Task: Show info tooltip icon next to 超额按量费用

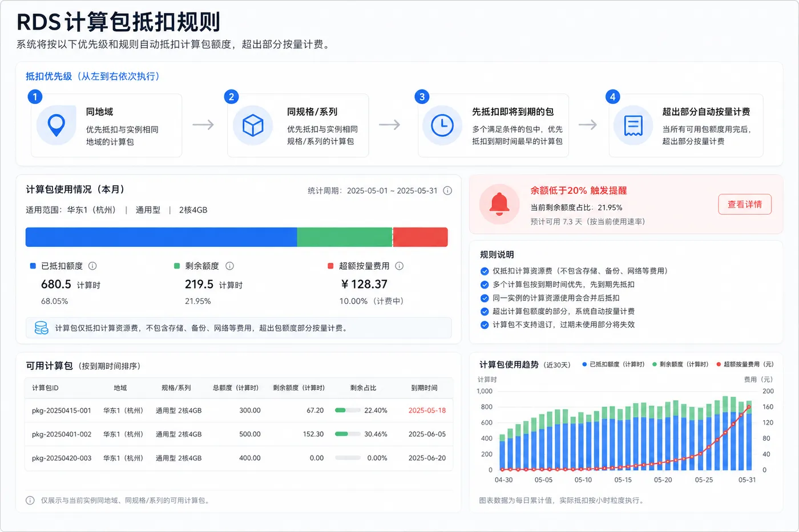Action: coord(399,266)
